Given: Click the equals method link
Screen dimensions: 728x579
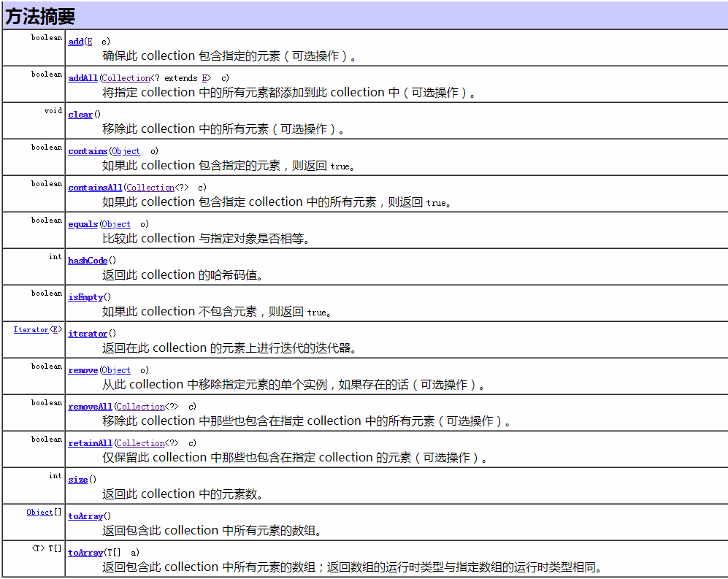Looking at the screenshot, I should (83, 224).
